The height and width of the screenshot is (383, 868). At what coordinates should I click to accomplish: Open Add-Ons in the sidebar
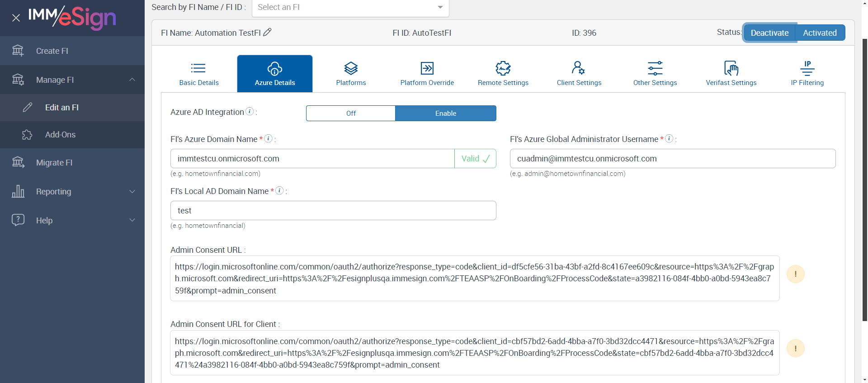[x=72, y=135]
